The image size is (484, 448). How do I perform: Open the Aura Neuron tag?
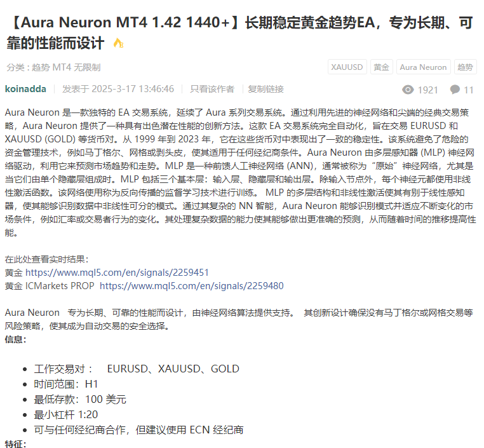(423, 67)
